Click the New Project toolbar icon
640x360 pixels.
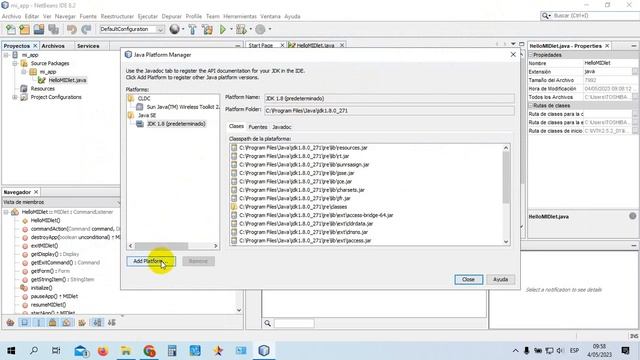click(24, 29)
